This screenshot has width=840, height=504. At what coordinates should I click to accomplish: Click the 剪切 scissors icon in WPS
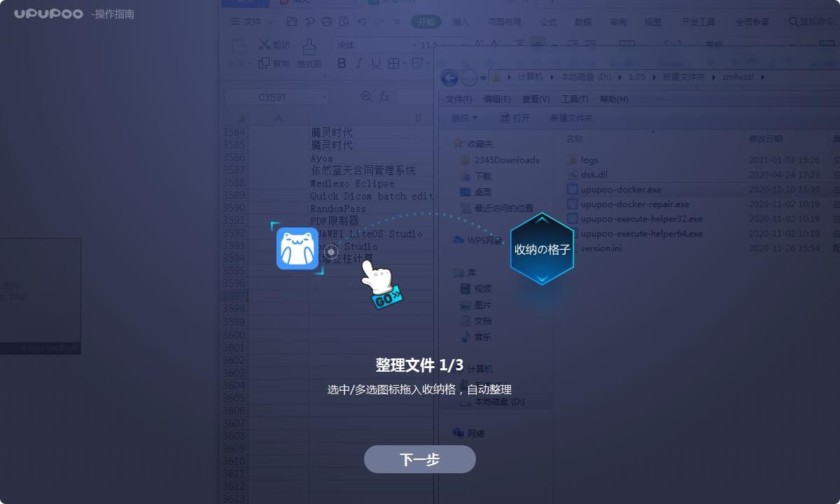coord(264,45)
